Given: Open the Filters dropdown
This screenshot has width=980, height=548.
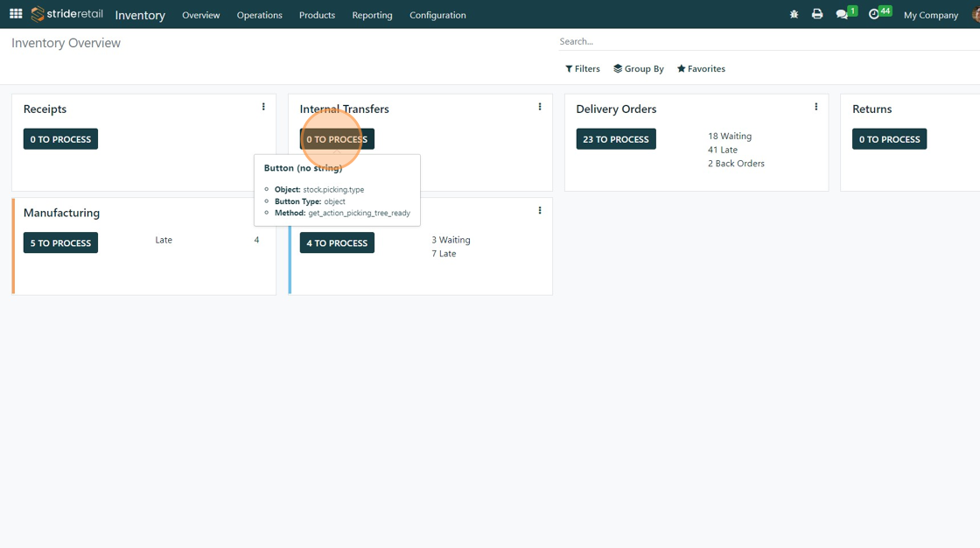Looking at the screenshot, I should (583, 69).
